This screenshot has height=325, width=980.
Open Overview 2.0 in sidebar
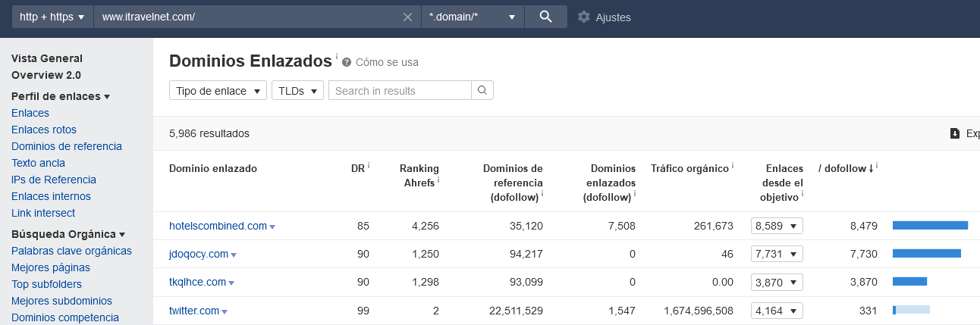[x=46, y=75]
